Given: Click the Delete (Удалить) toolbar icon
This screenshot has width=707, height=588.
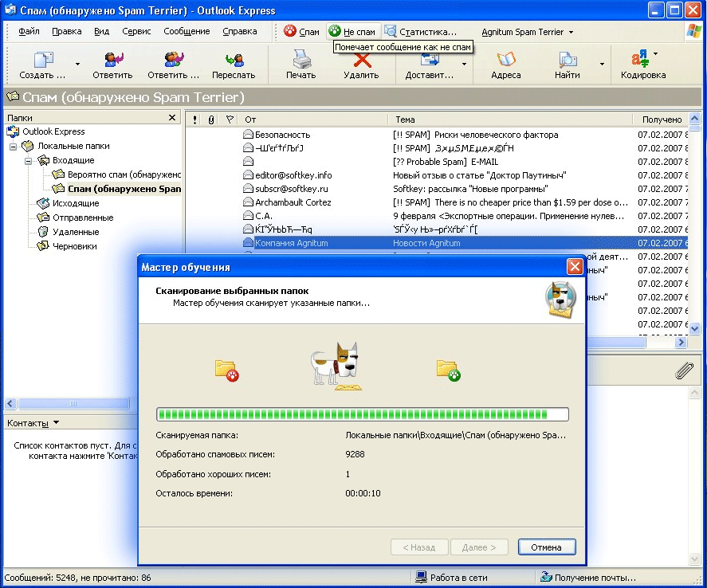Looking at the screenshot, I should point(362,61).
